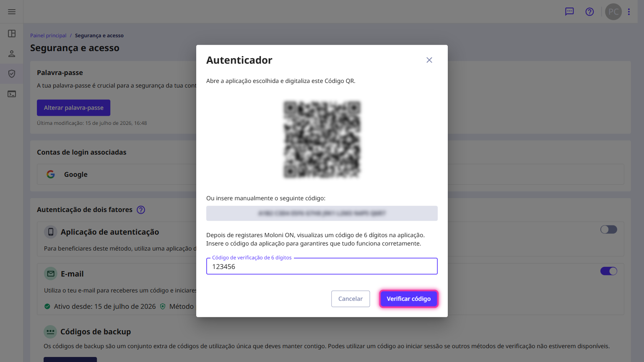The width and height of the screenshot is (644, 362).
Task: Click the Códigos de backup dots icon
Action: (x=50, y=331)
